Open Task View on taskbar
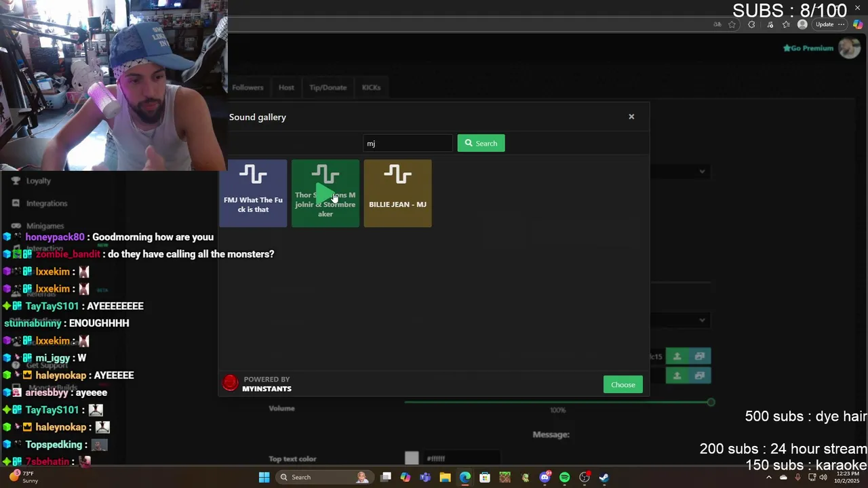The image size is (868, 488). pos(386,477)
